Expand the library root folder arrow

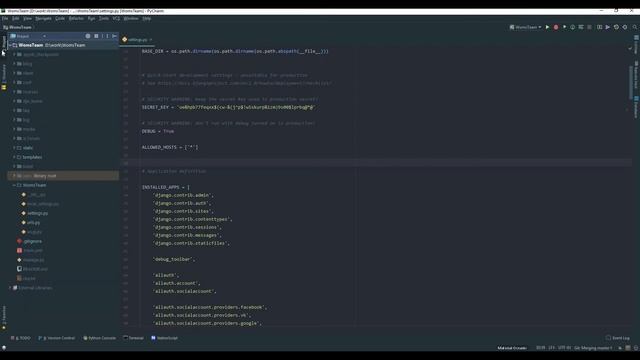[14, 176]
